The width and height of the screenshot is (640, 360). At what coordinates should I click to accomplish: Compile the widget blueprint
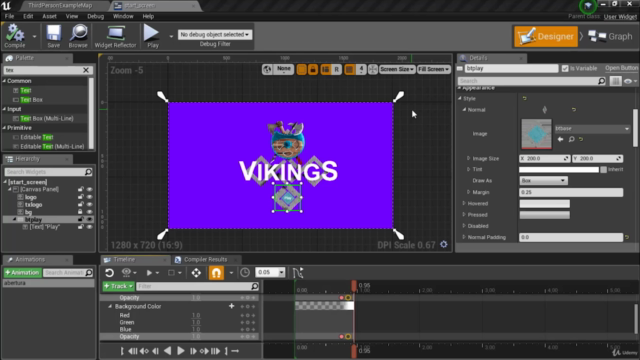click(x=15, y=36)
